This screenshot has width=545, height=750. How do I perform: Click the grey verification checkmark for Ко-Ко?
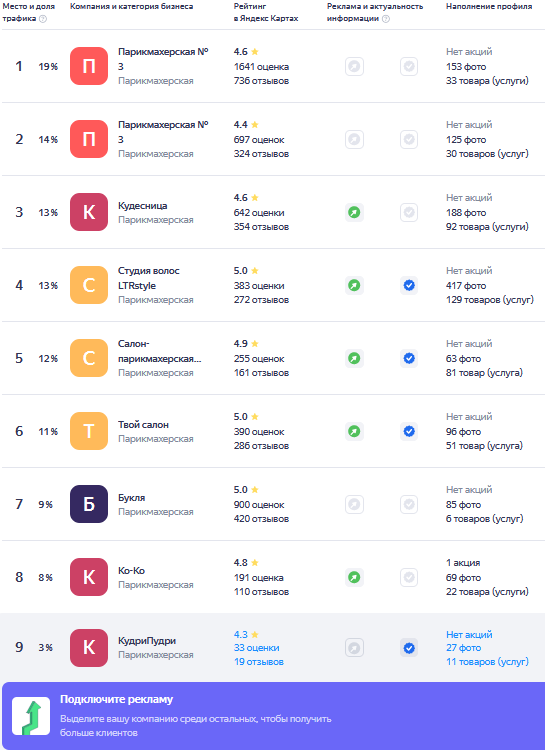(x=409, y=577)
